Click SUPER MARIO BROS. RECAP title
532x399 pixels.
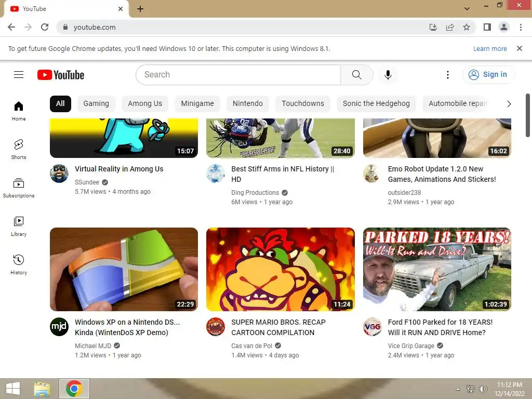click(x=278, y=327)
